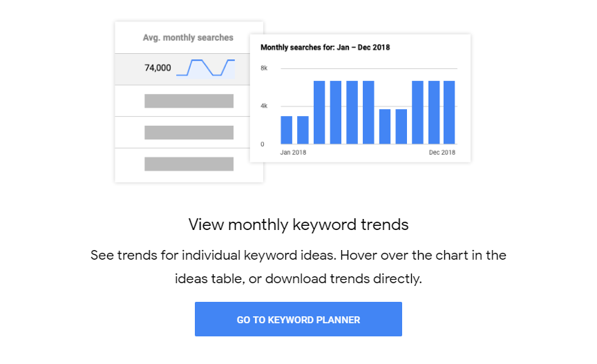Click the Monthly searches for: Jan – Dec 2018 title
The height and width of the screenshot is (364, 597).
click(325, 48)
